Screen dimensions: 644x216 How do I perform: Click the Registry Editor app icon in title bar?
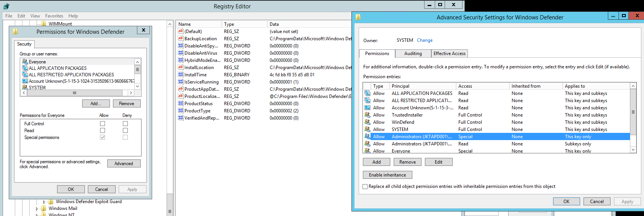tap(6, 6)
